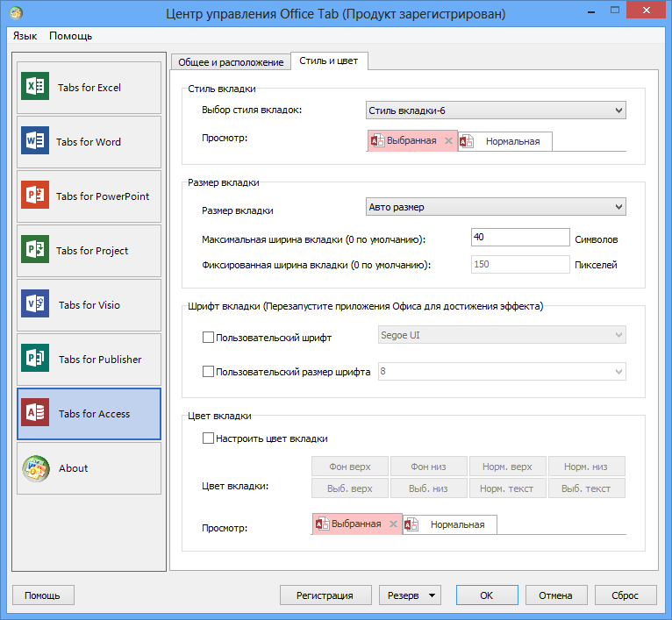
Task: Click the fixed tab width field with 150
Action: point(520,264)
